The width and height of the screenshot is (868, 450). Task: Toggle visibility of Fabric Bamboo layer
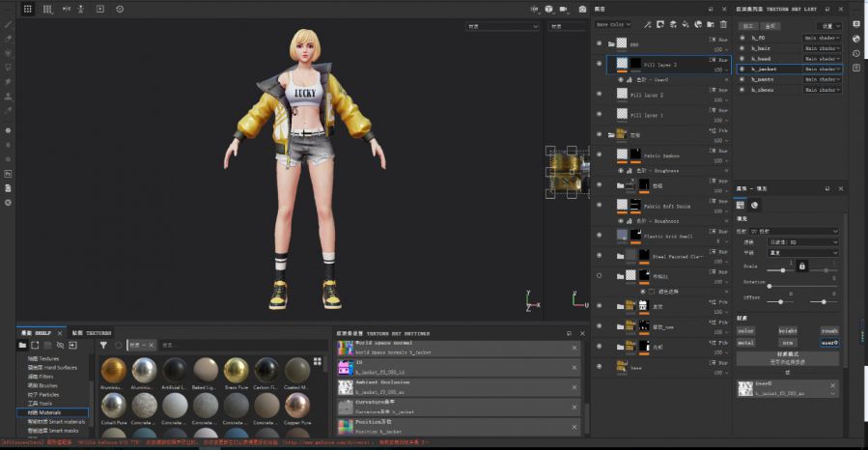click(600, 155)
